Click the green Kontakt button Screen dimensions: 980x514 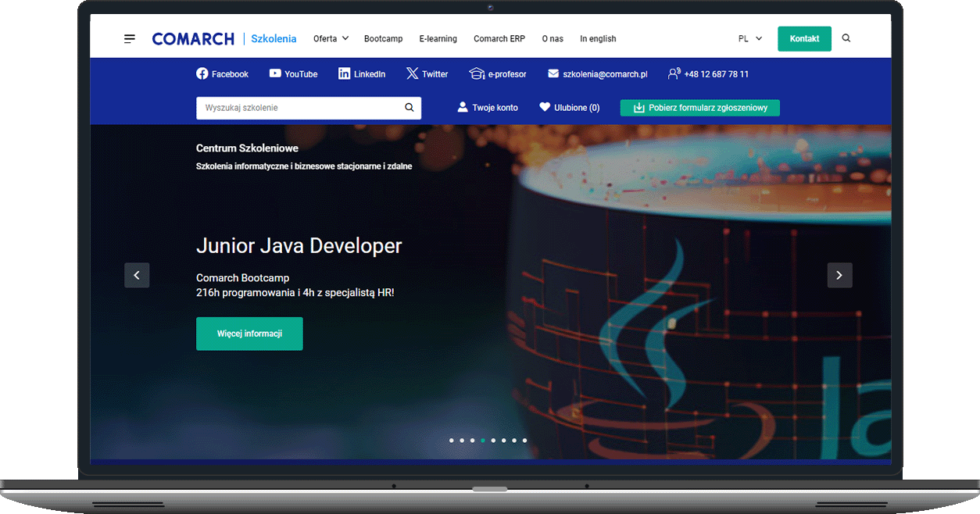(804, 39)
